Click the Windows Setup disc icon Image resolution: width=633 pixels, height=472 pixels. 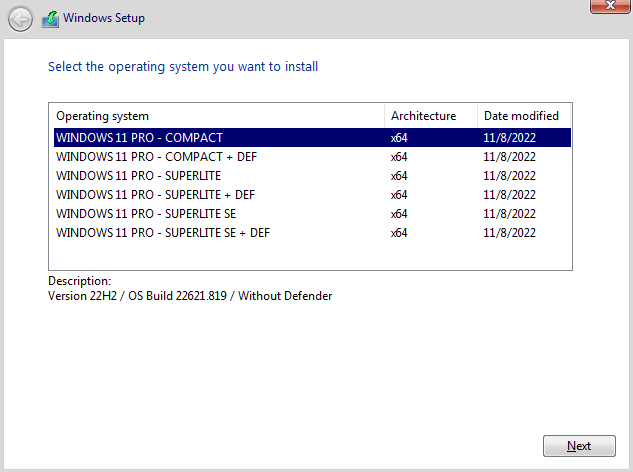pos(50,18)
